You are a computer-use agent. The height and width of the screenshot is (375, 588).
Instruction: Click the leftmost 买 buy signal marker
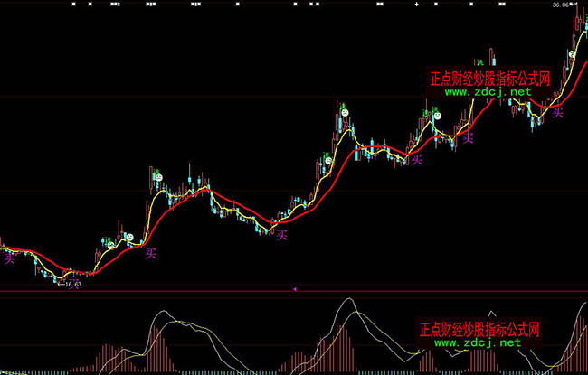[x=10, y=258]
